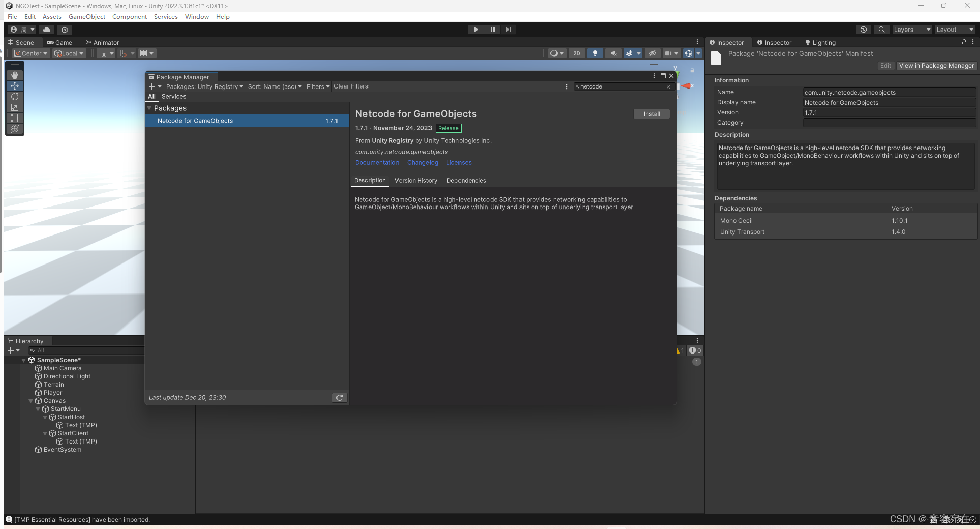
Task: Install Netcode for GameObjects
Action: [652, 113]
